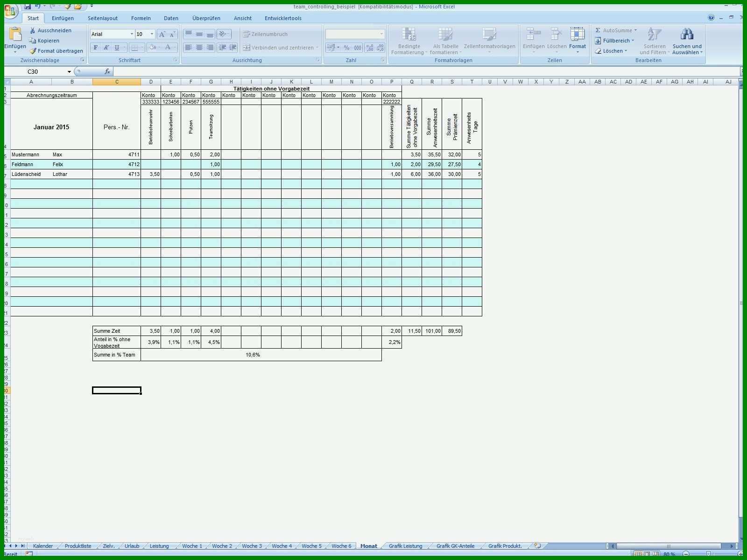Open Zellenformatvorlagen gallery
The image size is (747, 560).
489,41
